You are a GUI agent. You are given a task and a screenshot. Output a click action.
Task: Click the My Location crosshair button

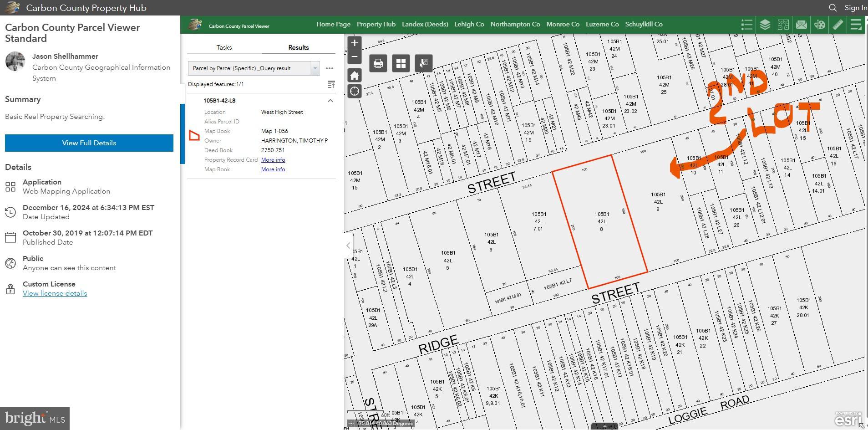click(x=354, y=91)
